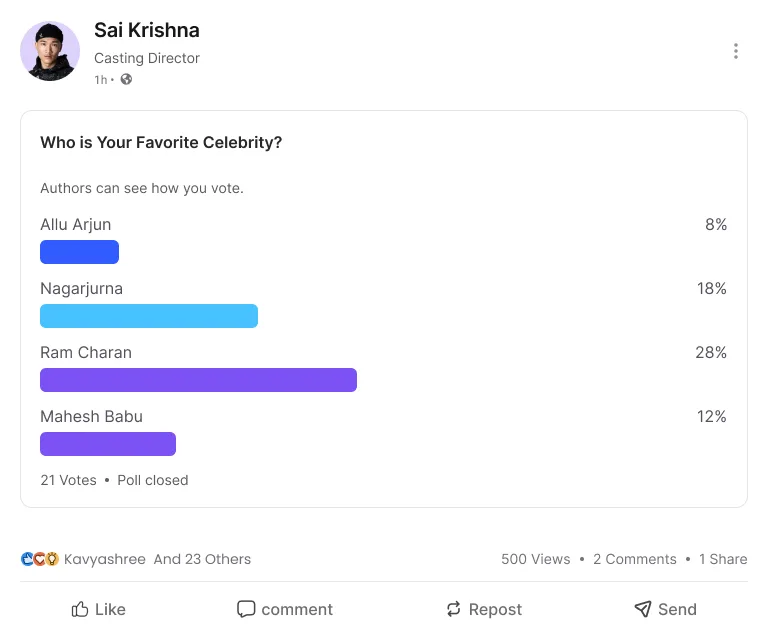Open the 2 Comments link
768x644 pixels.
(635, 559)
